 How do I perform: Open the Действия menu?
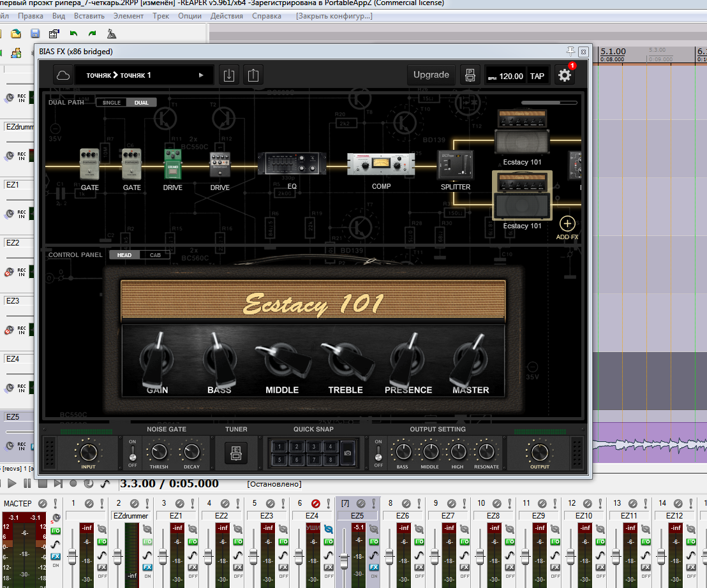226,15
